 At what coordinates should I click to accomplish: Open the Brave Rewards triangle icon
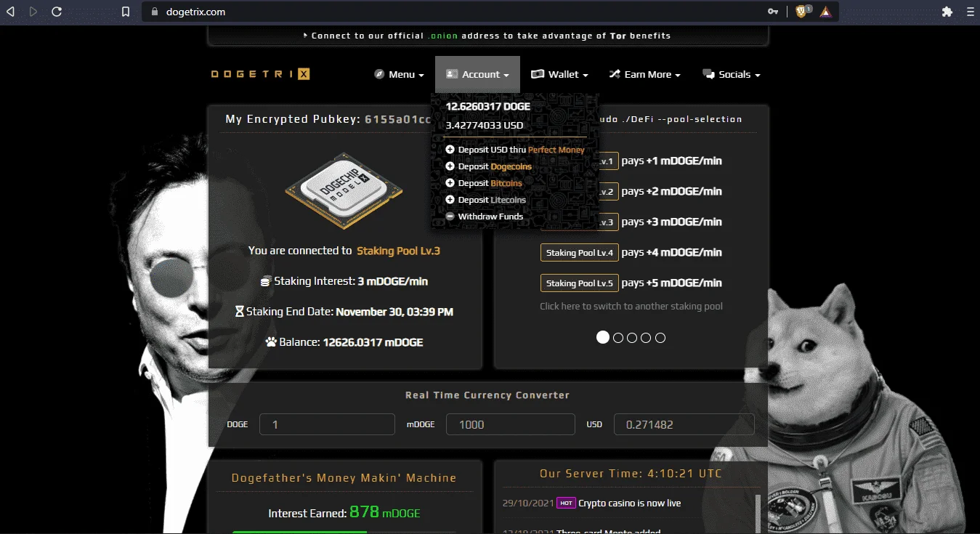[x=826, y=12]
